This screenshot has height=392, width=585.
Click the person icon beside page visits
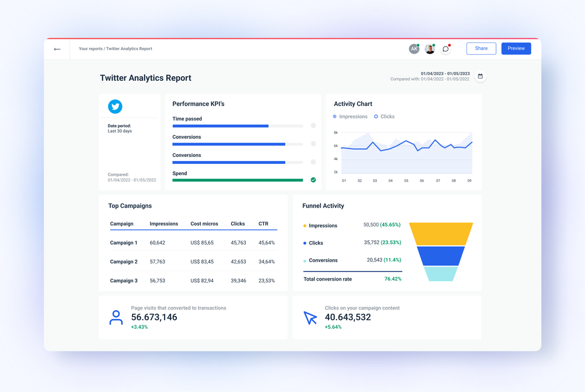click(116, 317)
